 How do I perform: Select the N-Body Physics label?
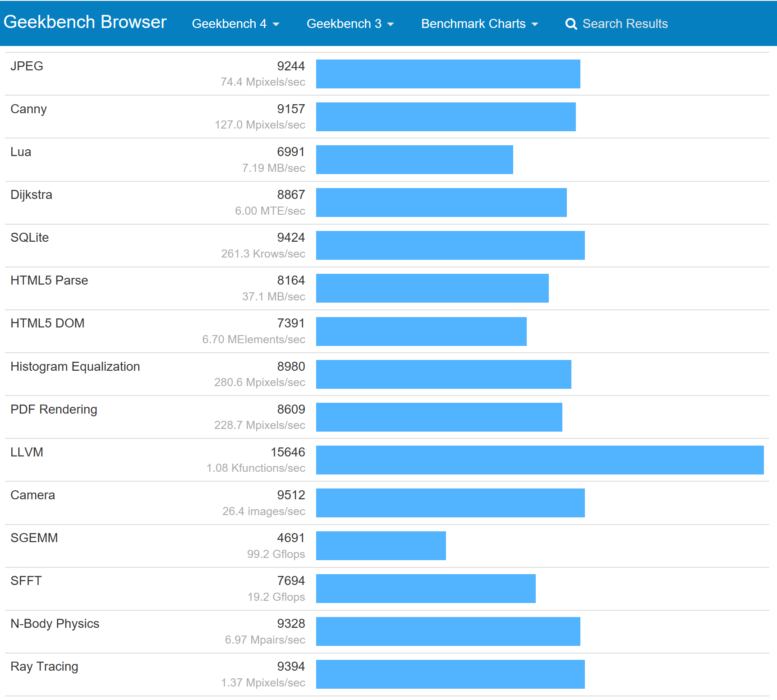[x=55, y=624]
